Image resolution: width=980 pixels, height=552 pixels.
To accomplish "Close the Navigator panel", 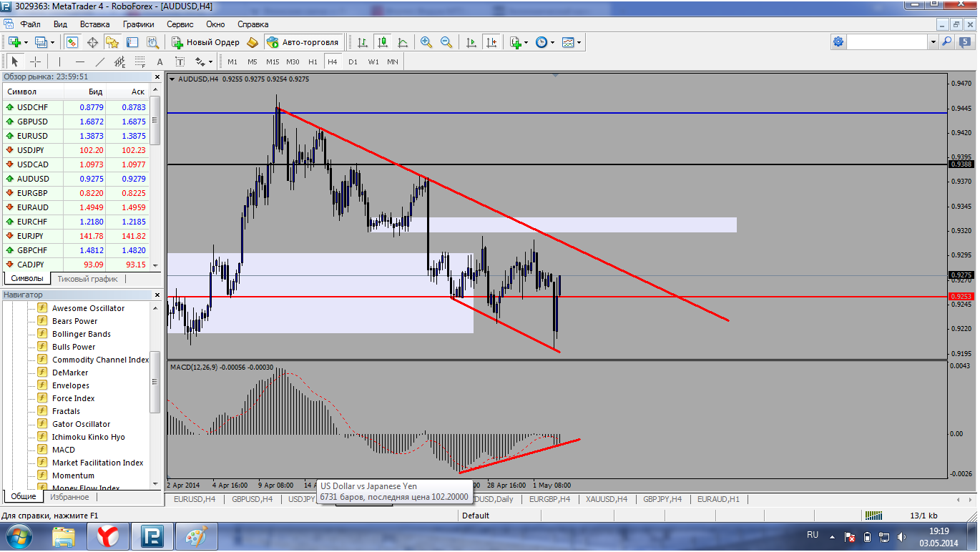I will pyautogui.click(x=157, y=295).
